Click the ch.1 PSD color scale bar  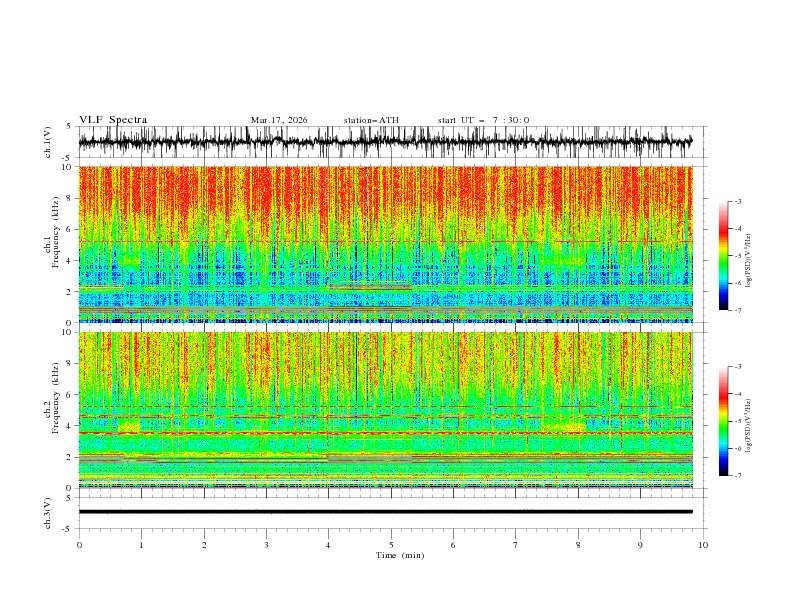coord(723,256)
